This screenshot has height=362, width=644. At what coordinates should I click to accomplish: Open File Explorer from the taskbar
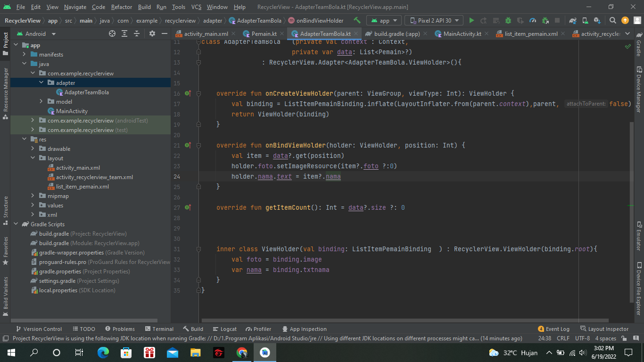(x=196, y=352)
